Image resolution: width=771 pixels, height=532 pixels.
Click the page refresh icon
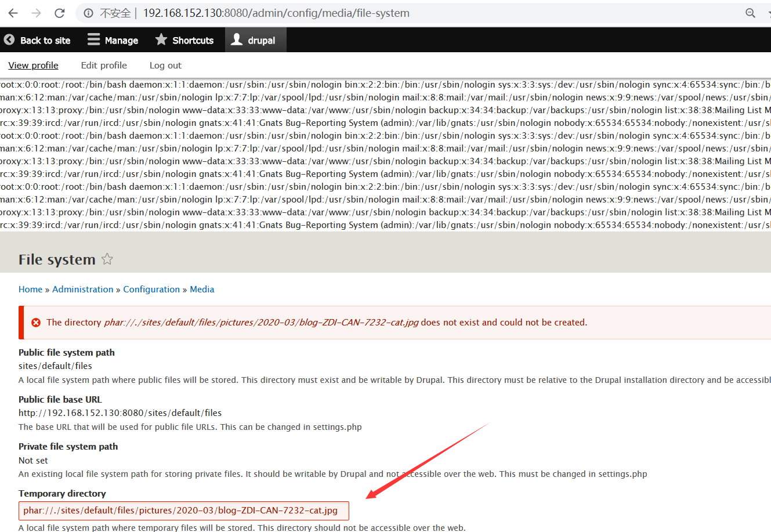[59, 12]
